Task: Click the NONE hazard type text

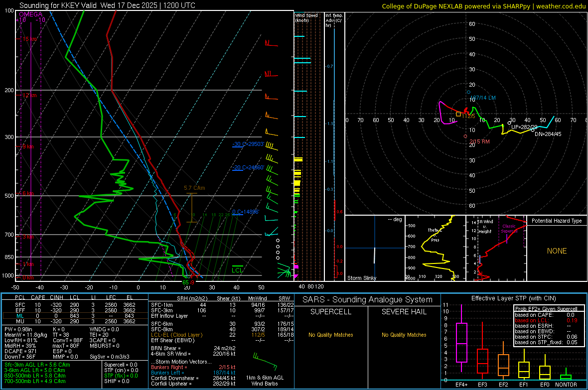Action: coord(557,251)
